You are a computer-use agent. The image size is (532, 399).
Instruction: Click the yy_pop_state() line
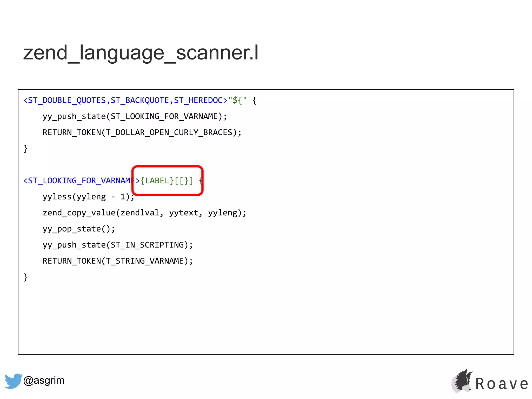coord(79,229)
